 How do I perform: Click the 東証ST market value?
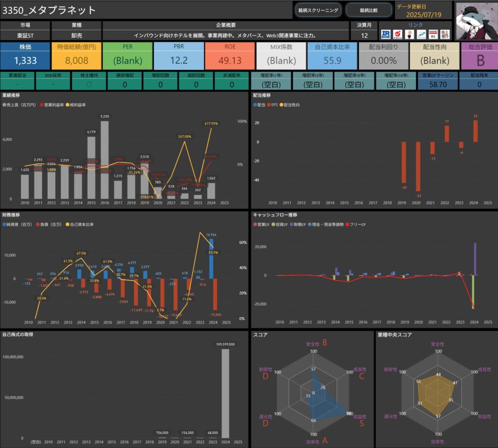tap(25, 36)
